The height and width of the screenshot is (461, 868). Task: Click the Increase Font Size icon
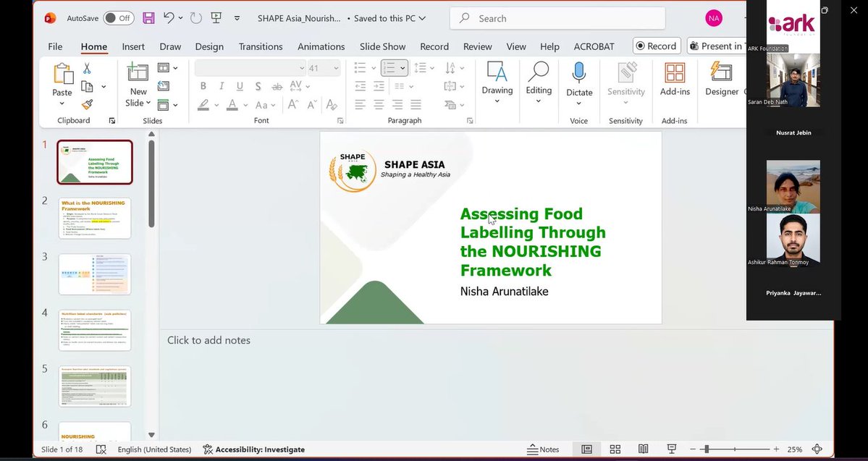pyautogui.click(x=293, y=105)
